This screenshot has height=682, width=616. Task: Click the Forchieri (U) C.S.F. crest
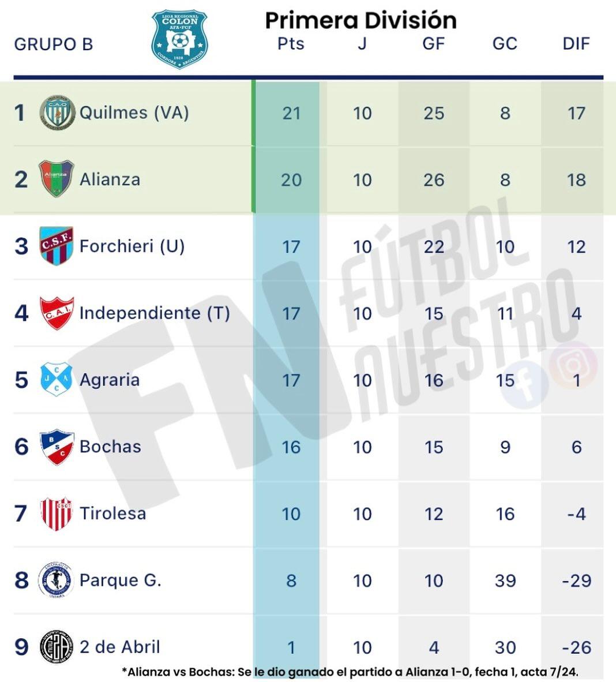tap(57, 246)
